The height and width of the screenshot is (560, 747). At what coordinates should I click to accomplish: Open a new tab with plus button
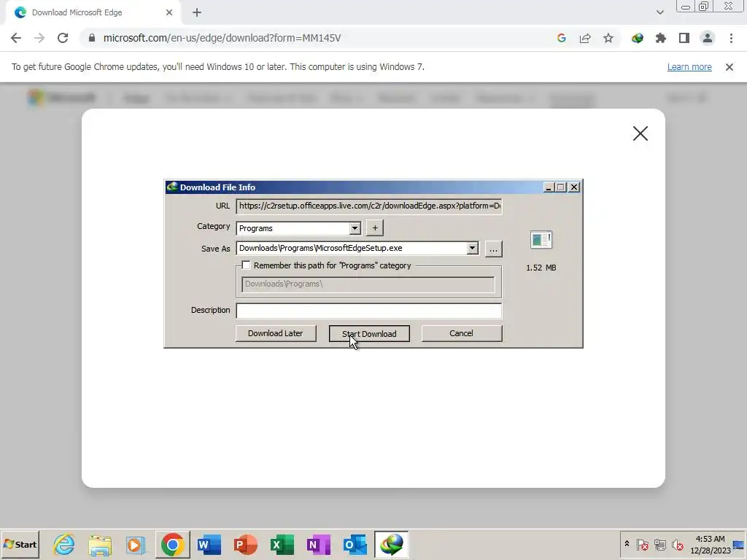pos(197,12)
